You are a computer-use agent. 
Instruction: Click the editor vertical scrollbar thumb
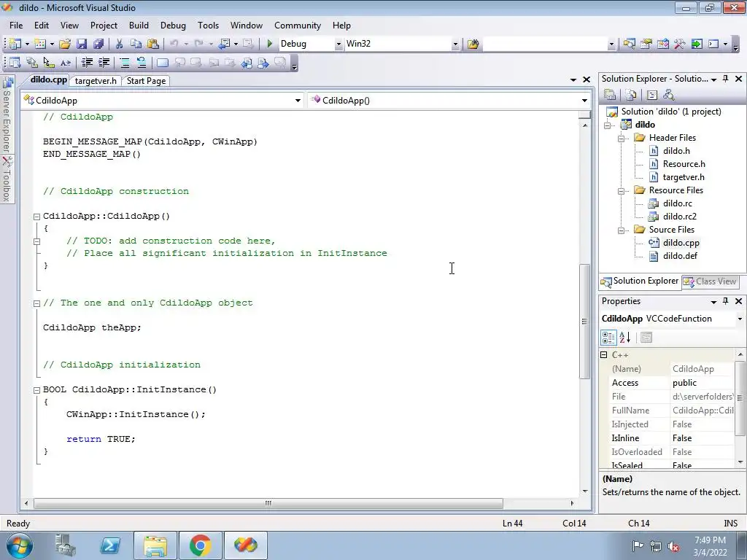point(584,322)
